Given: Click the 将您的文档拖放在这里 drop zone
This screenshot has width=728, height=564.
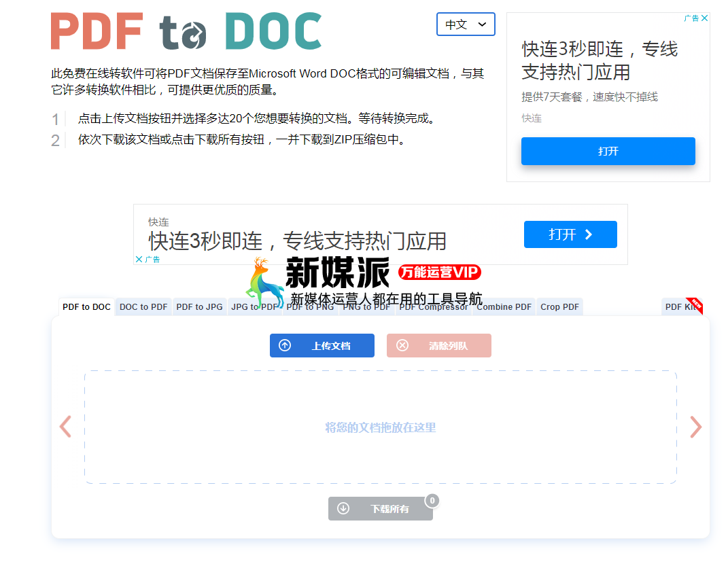Looking at the screenshot, I should [x=380, y=427].
